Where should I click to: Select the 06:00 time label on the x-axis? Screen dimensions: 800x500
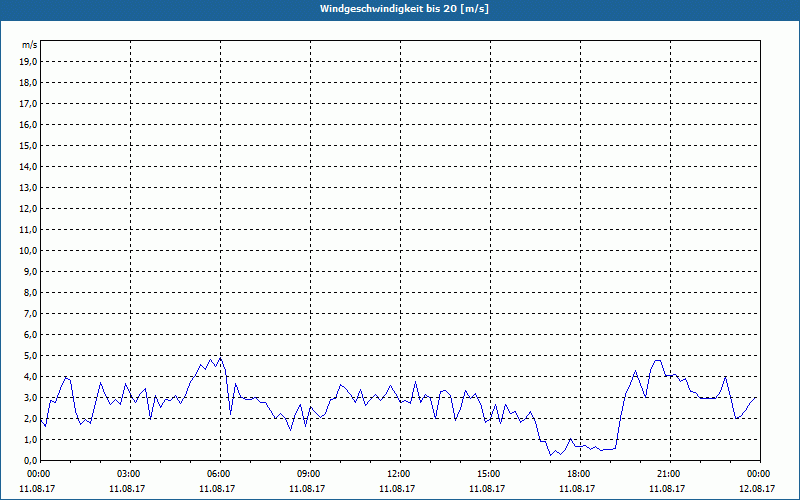pos(219,473)
